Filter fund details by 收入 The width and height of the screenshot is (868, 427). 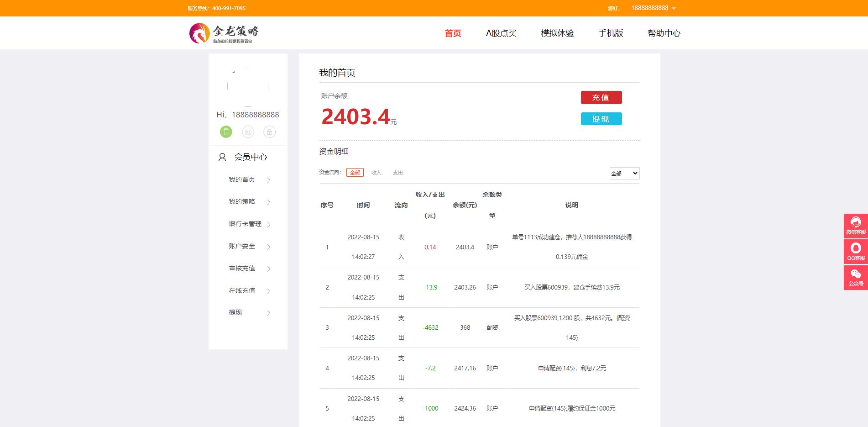coord(376,173)
